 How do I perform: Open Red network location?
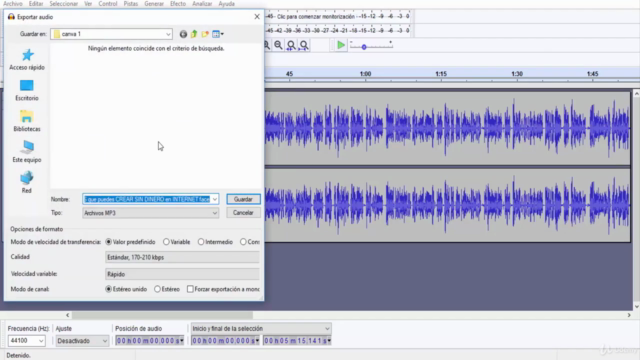[x=27, y=182]
